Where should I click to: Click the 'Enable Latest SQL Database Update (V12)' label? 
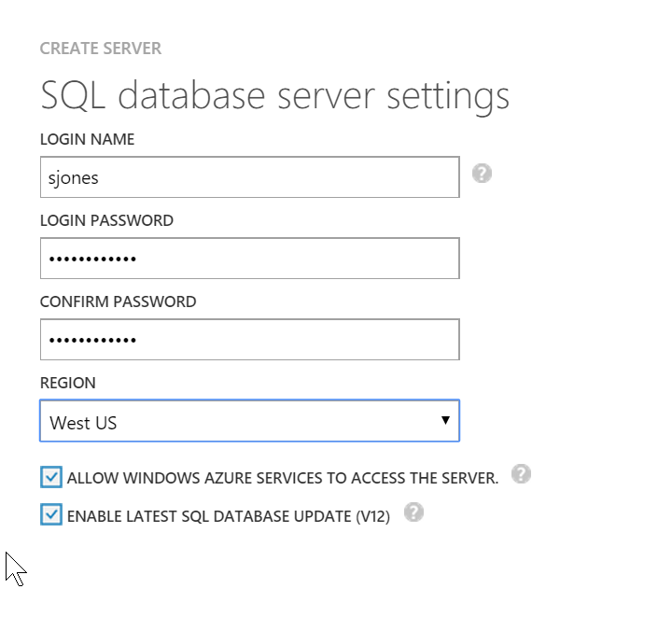pos(228,515)
